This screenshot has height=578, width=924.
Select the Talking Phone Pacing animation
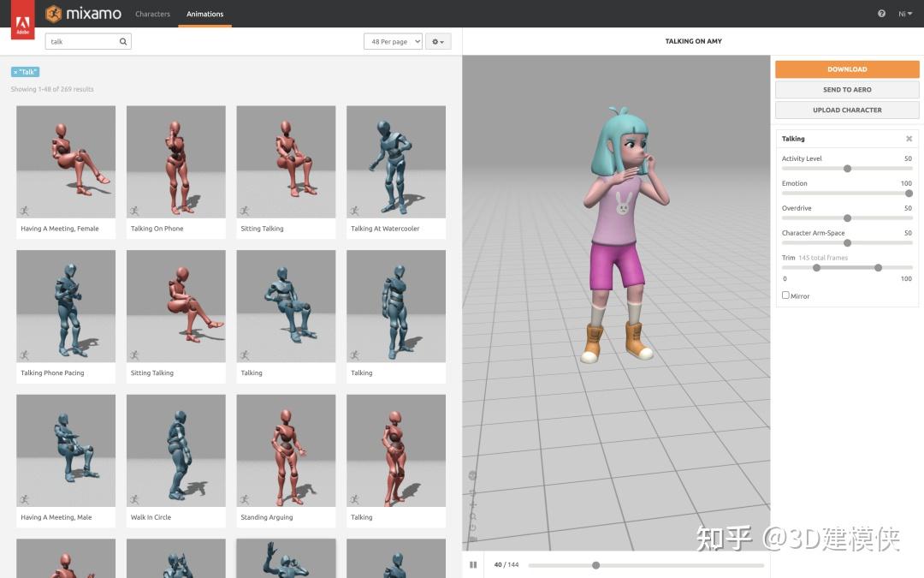tap(66, 317)
